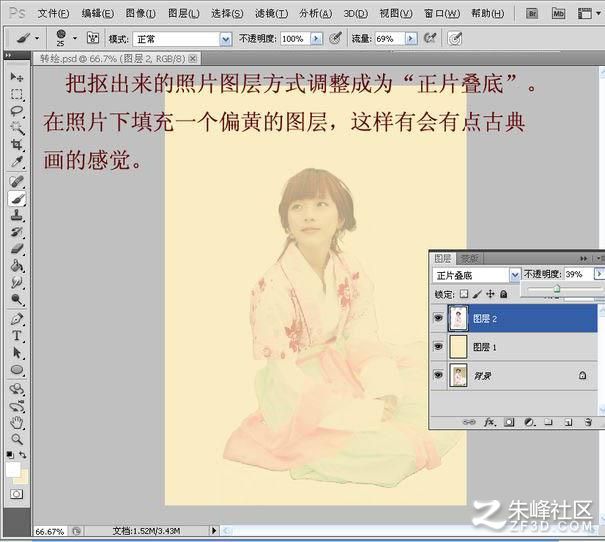The width and height of the screenshot is (605, 542).
Task: Hide 图层 2 with its eye icon
Action: point(438,318)
